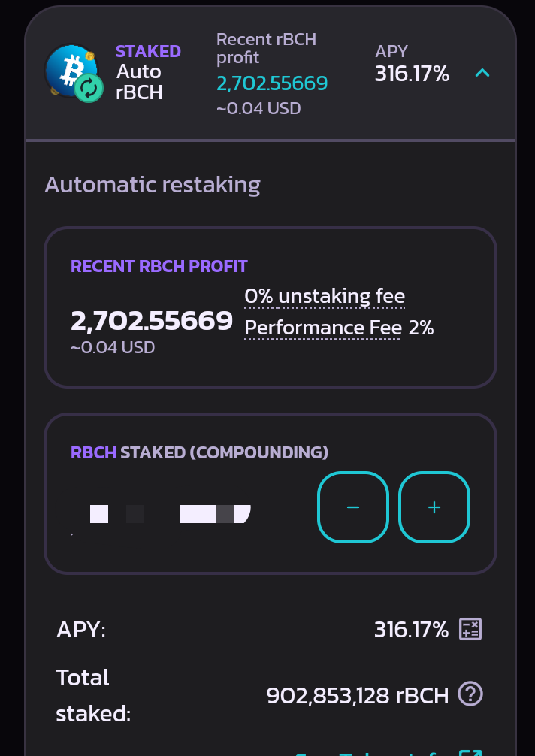Click the 902,853,128 rBCH total staked value
The width and height of the screenshot is (535, 756).
click(358, 696)
